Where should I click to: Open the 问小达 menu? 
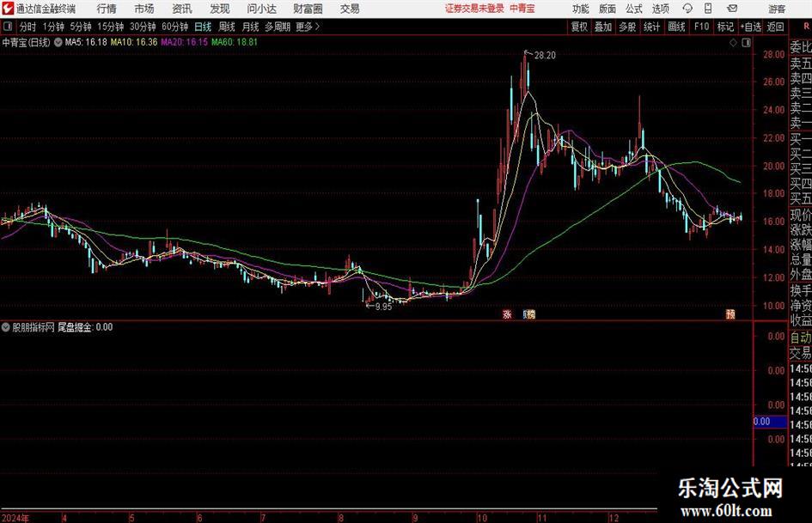click(261, 9)
